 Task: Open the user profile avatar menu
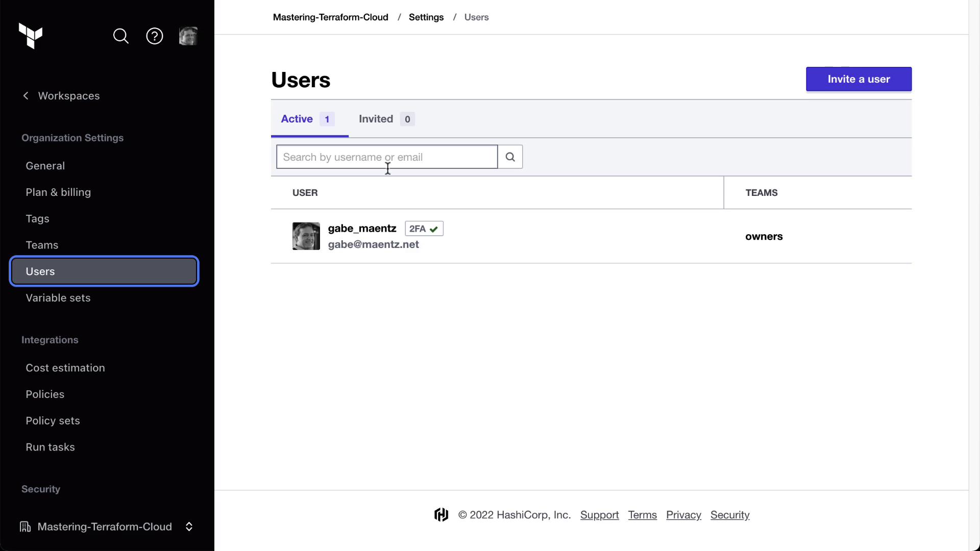pyautogui.click(x=188, y=36)
